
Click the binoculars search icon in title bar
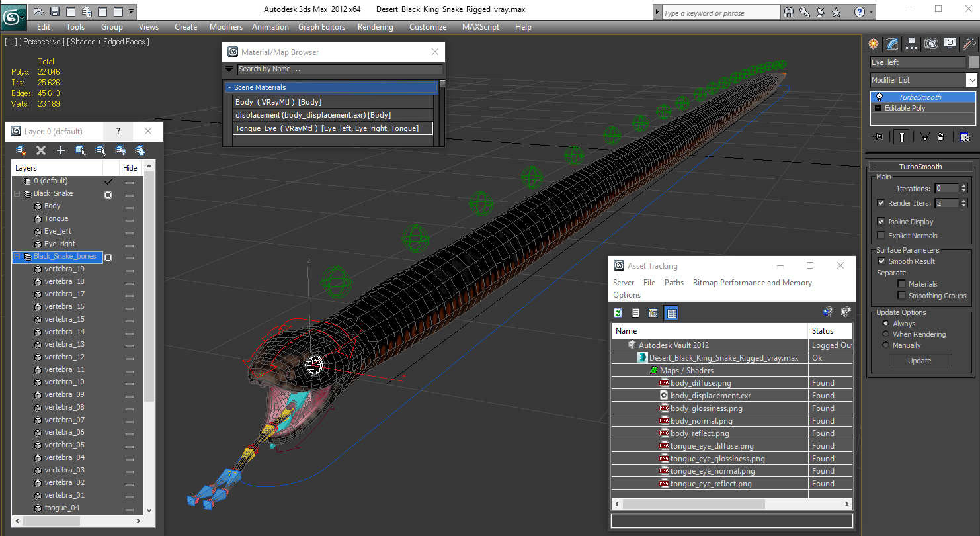point(788,12)
